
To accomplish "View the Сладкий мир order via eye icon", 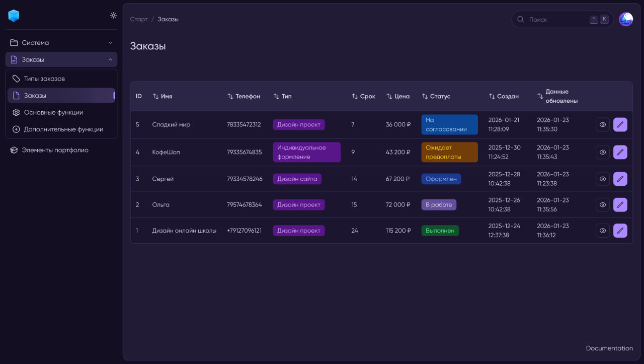I will [602, 124].
